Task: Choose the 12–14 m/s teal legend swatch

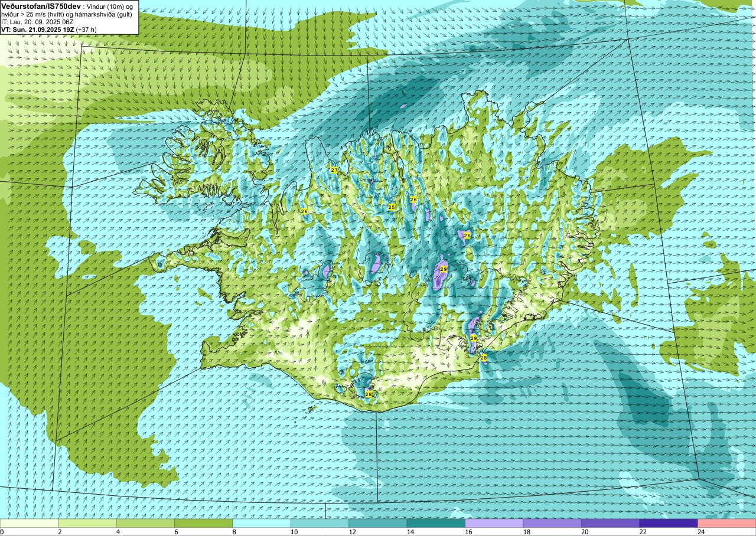Action: click(378, 523)
